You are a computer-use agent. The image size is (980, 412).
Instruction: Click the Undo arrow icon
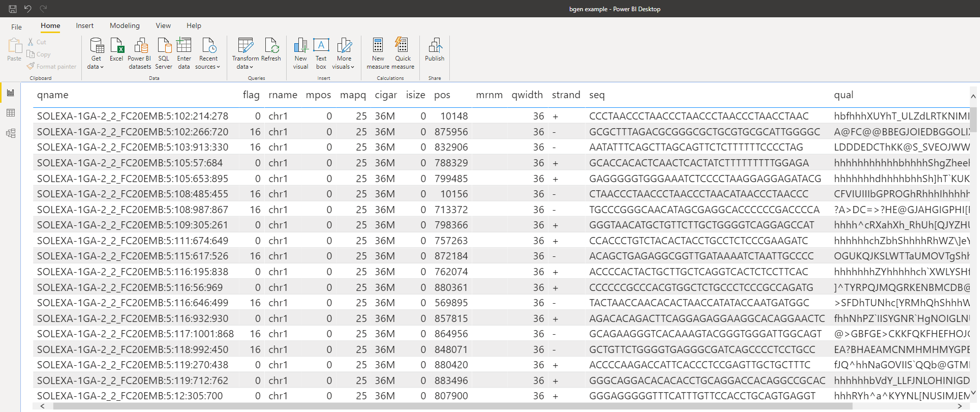(x=28, y=9)
